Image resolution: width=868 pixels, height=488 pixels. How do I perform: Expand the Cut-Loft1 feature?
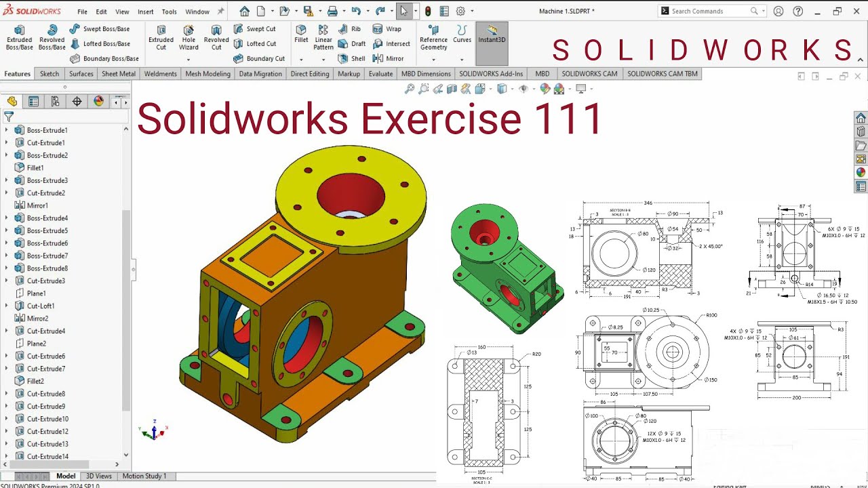pos(7,306)
